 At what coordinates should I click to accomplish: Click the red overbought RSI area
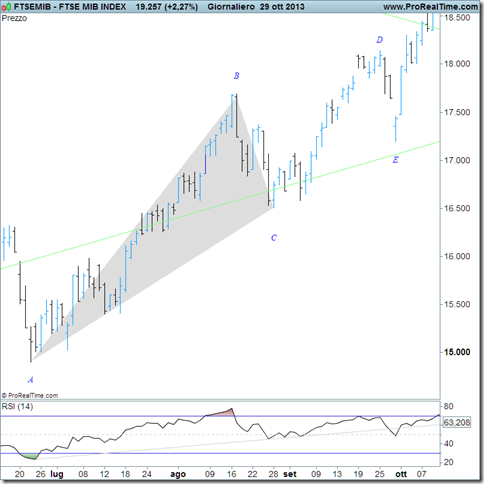click(223, 413)
